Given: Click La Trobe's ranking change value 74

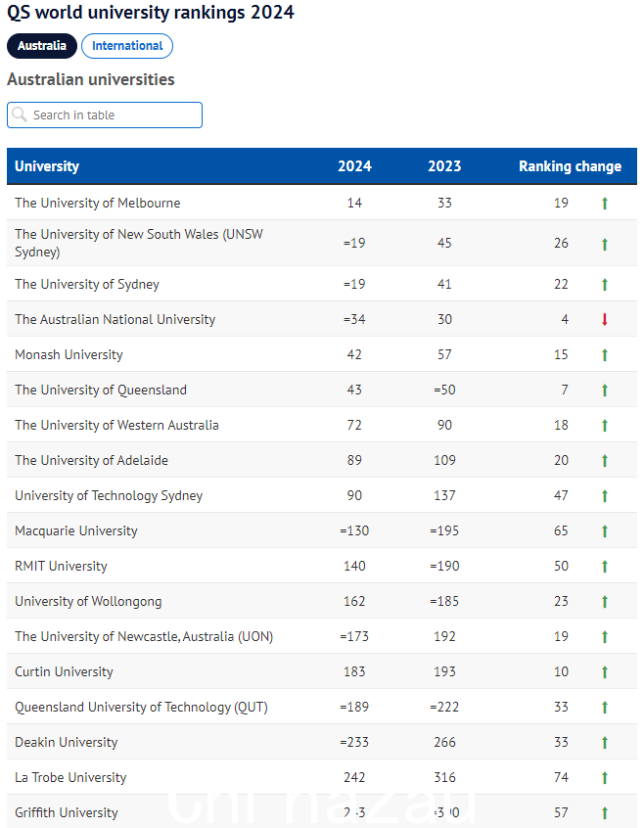Looking at the screenshot, I should coord(561,777).
